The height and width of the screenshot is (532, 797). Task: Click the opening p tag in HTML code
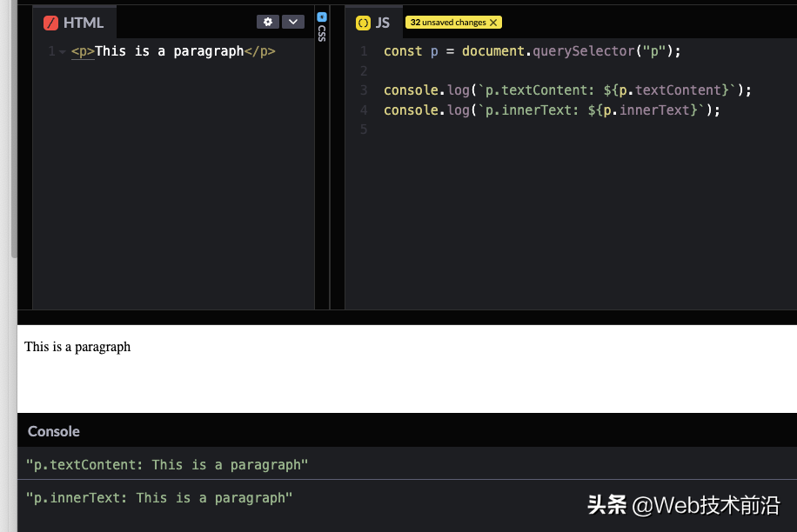click(x=83, y=51)
